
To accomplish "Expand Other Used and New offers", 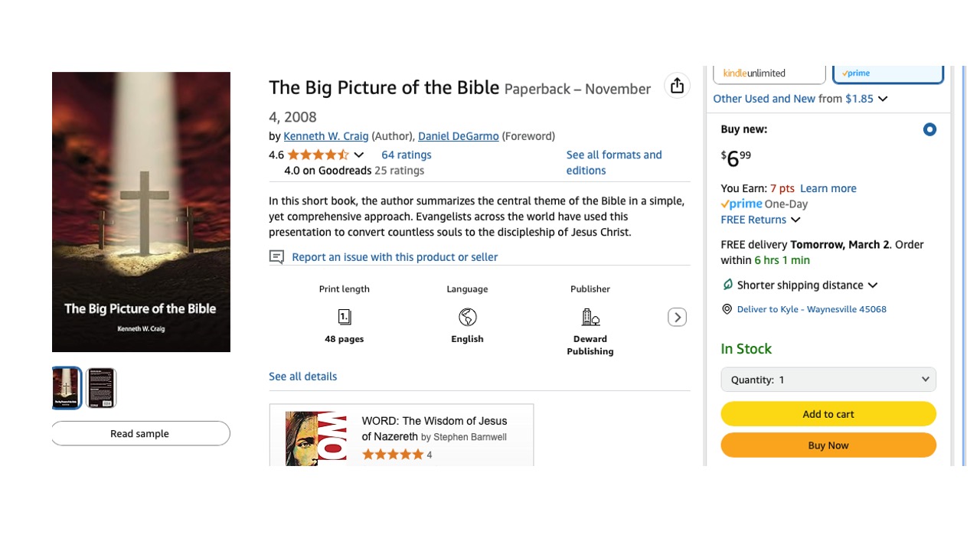I will click(883, 99).
